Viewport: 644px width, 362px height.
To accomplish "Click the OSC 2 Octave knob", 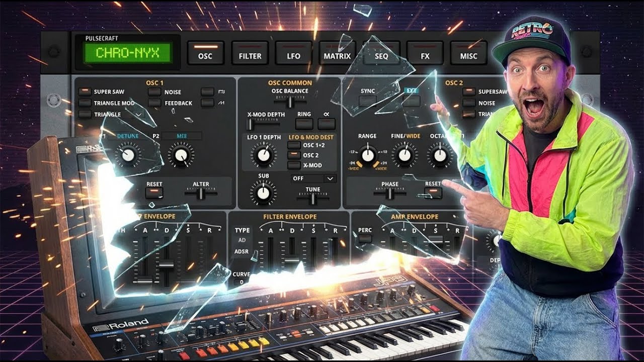I will (440, 155).
